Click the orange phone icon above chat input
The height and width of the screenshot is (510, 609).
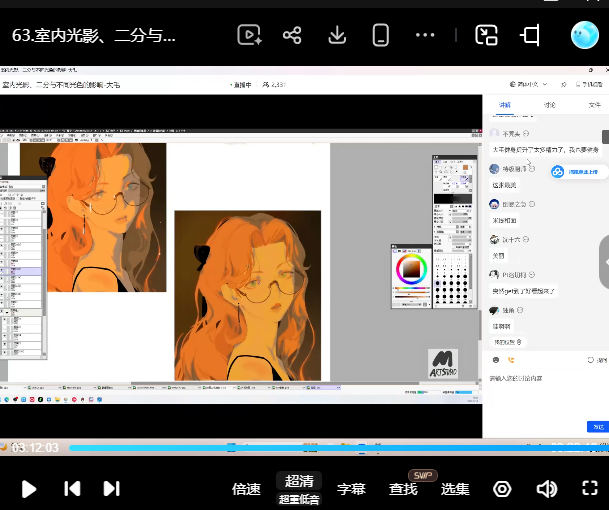pos(511,360)
